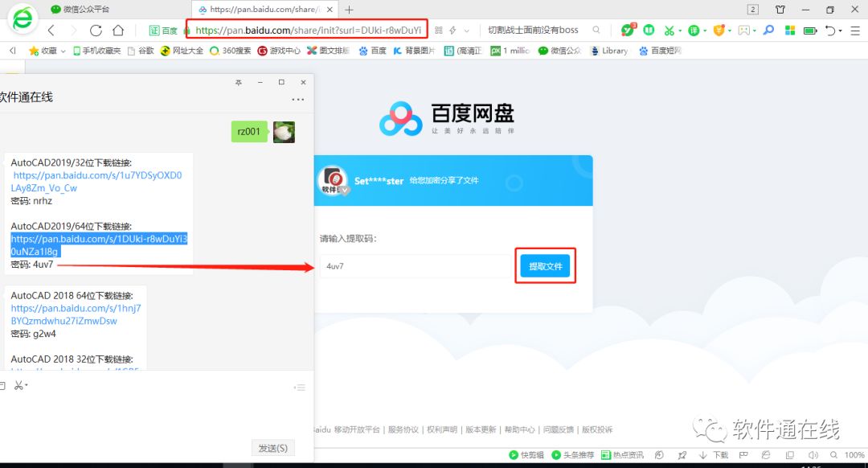Viewport: 868px width, 468px height.
Task: Open the chat window three-dot more menu
Action: point(298,100)
